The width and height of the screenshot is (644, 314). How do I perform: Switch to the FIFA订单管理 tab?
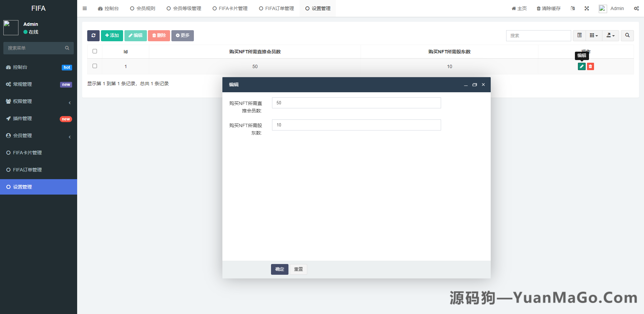tap(276, 8)
